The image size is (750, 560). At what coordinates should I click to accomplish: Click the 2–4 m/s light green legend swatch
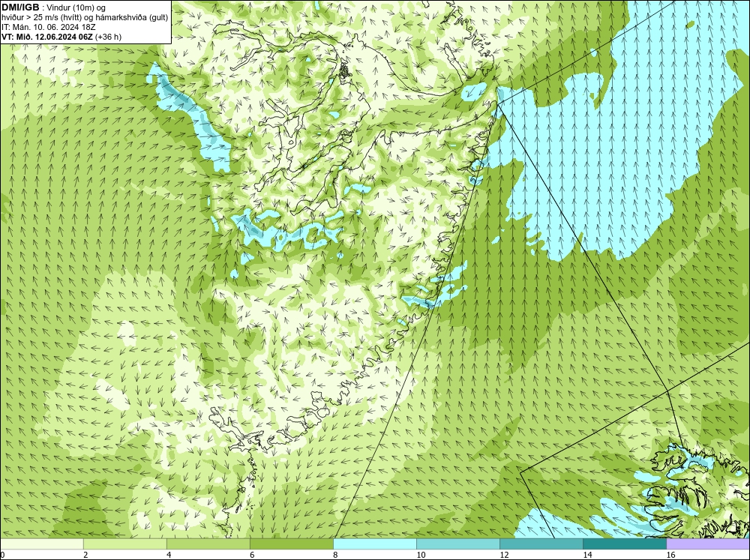(124, 544)
